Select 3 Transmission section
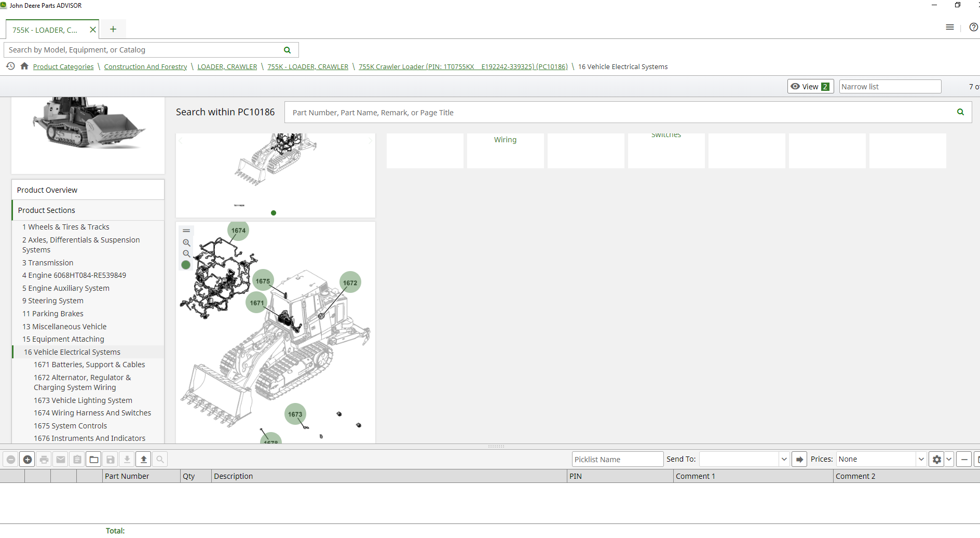Viewport: 980px width, 538px height. point(48,263)
